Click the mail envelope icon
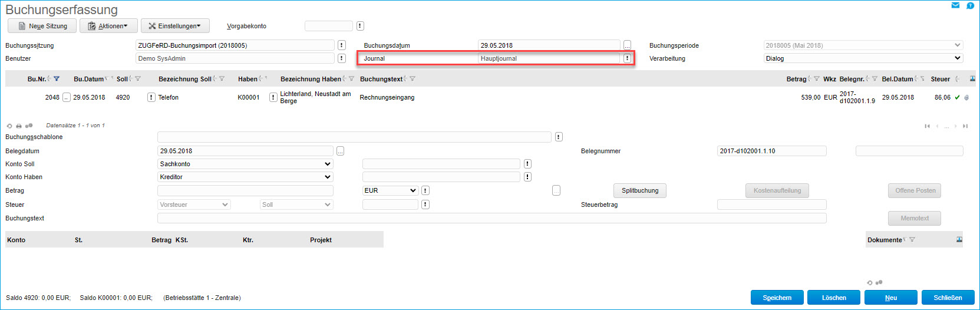The height and width of the screenshot is (310, 980). pos(955,5)
